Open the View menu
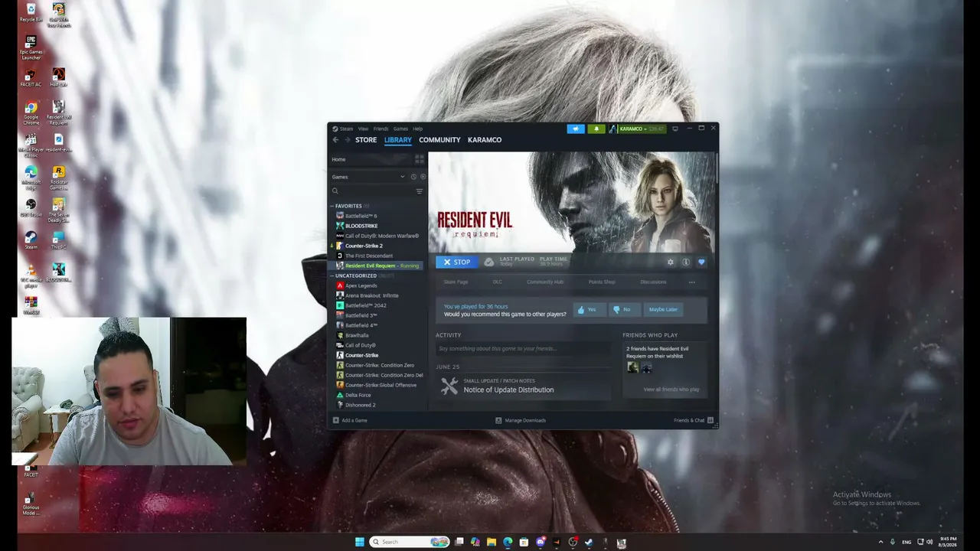The height and width of the screenshot is (551, 980). pos(363,129)
